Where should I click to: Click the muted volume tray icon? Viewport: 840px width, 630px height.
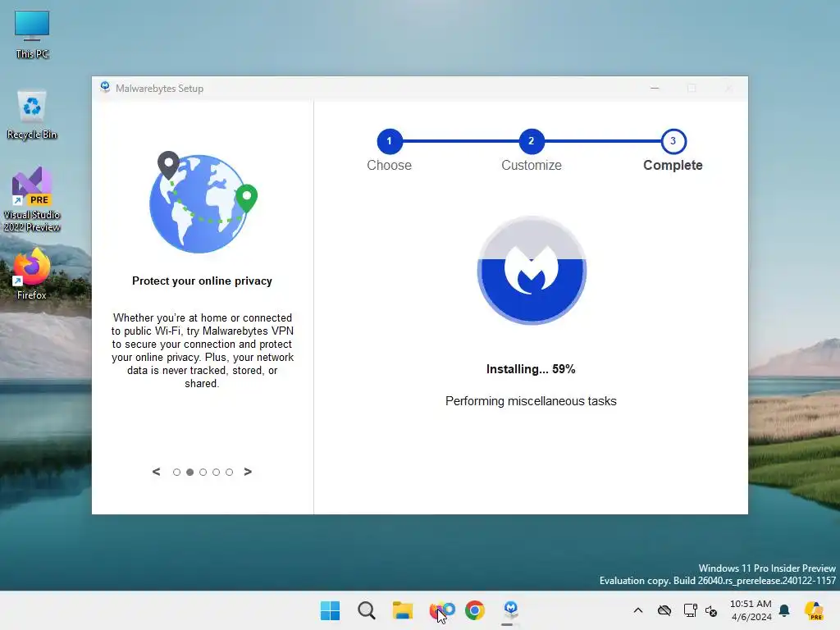coord(711,610)
